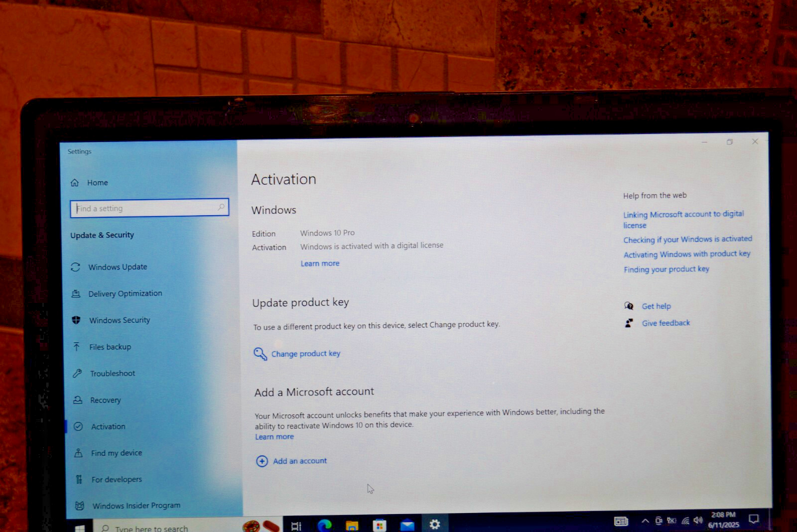
Task: Open Activating Windows with product key link
Action: tap(687, 254)
